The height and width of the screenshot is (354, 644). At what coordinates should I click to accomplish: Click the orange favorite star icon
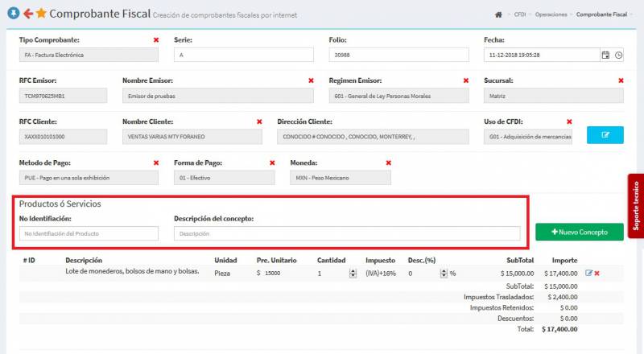41,14
